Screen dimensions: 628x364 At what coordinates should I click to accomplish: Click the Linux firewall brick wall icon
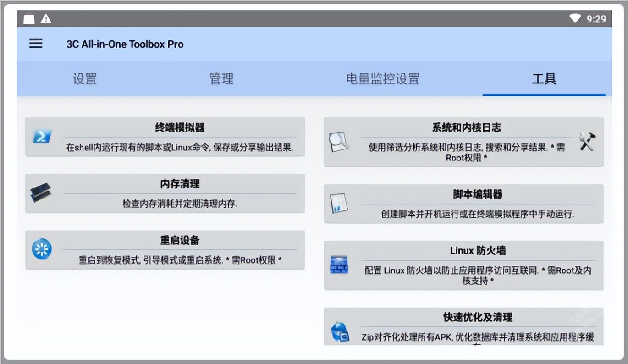[339, 265]
